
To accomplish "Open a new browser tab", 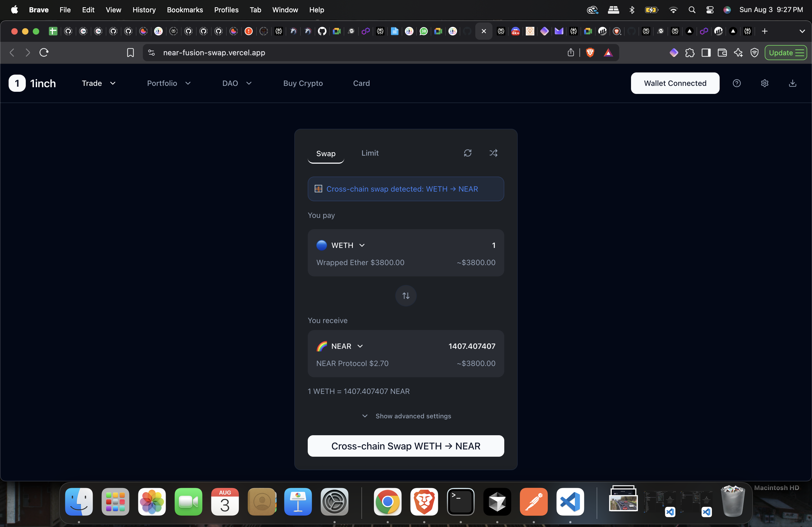I will [x=764, y=31].
